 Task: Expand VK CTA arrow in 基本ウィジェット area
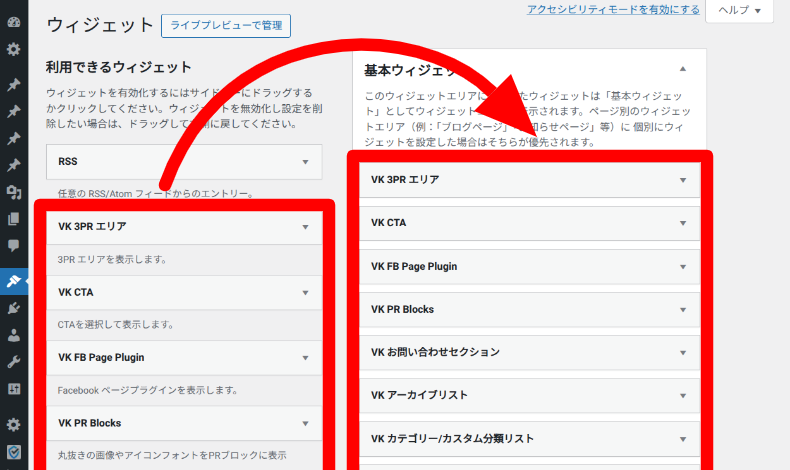coord(683,223)
